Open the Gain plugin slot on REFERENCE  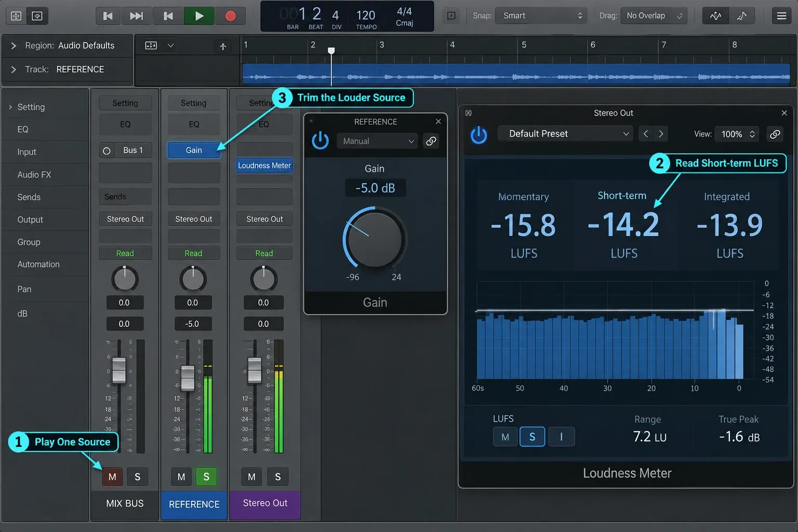(x=194, y=150)
